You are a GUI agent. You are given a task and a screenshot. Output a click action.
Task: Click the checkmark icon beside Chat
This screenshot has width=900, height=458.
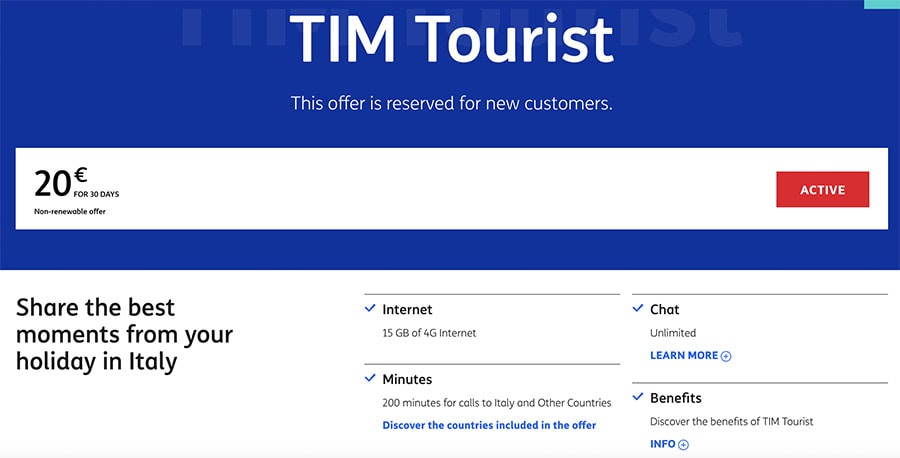tap(638, 309)
